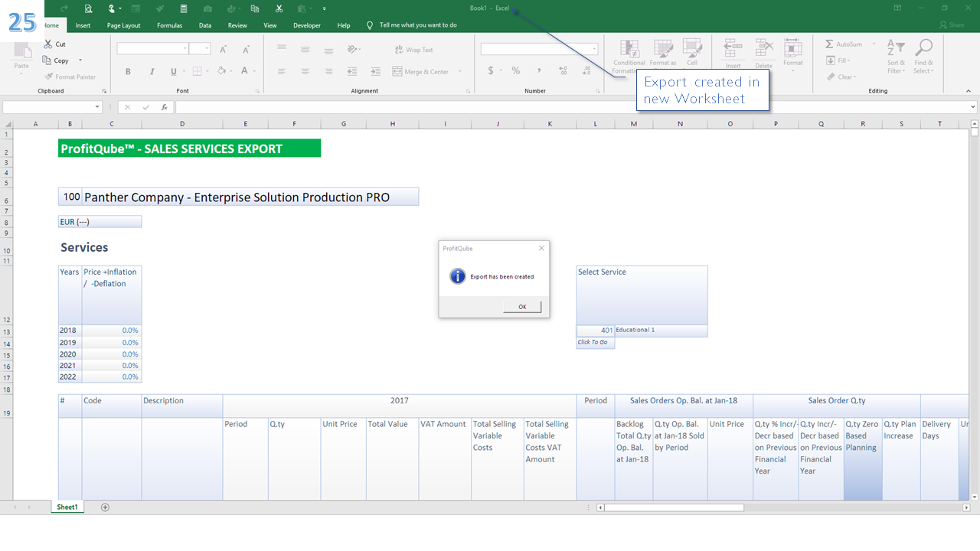This screenshot has width=980, height=551.
Task: Open Ribbon Display Options icon
Action: point(899,8)
